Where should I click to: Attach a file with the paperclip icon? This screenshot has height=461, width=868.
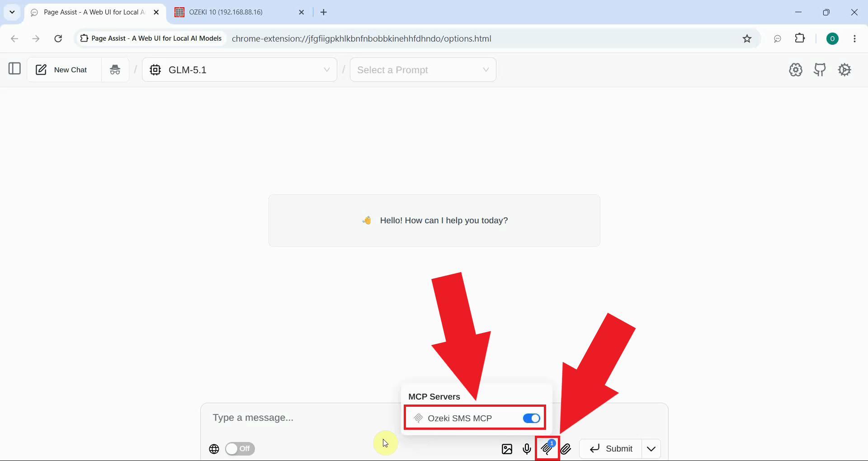(x=566, y=449)
